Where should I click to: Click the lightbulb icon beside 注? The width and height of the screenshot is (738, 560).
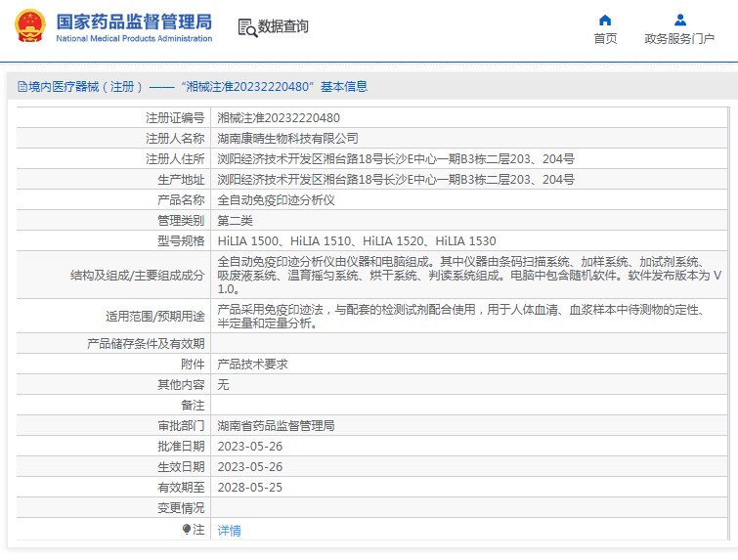tap(187, 530)
